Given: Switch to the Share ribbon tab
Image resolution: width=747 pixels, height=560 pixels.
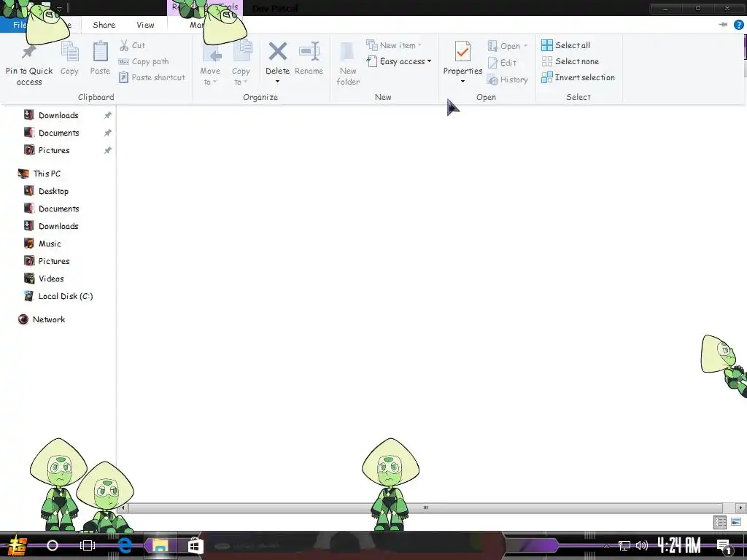Looking at the screenshot, I should tap(104, 25).
